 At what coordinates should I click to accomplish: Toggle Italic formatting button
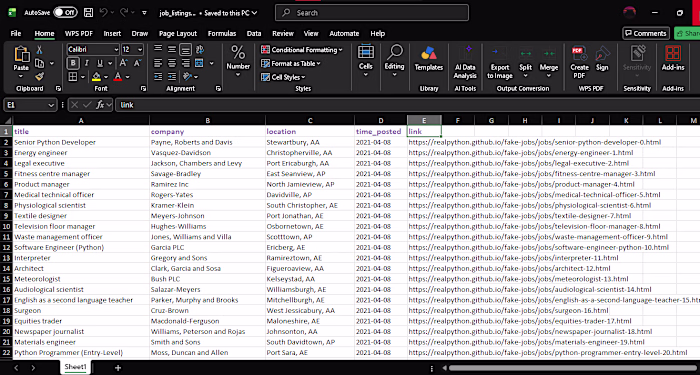point(87,63)
